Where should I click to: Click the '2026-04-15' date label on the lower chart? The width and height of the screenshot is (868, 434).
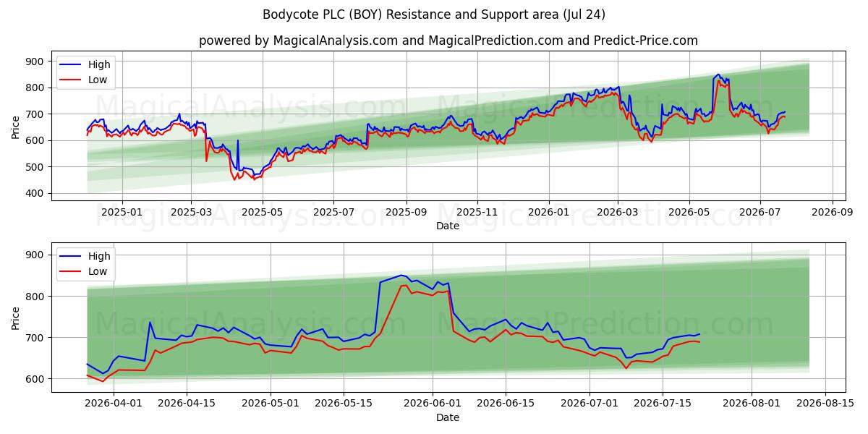pyautogui.click(x=187, y=404)
